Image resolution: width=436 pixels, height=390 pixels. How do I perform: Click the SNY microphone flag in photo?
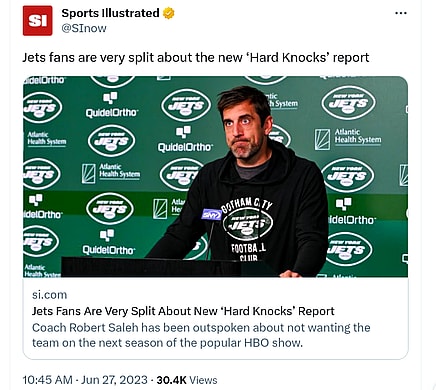[212, 215]
